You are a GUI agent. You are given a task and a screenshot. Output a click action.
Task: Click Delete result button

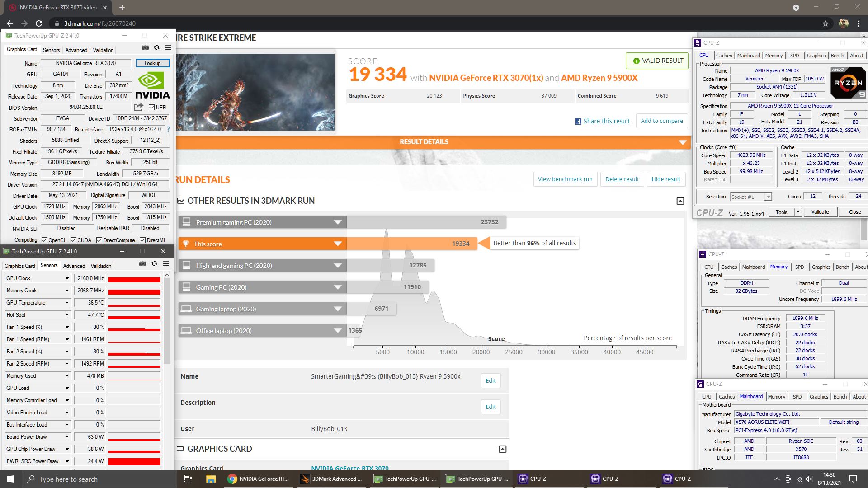click(622, 179)
